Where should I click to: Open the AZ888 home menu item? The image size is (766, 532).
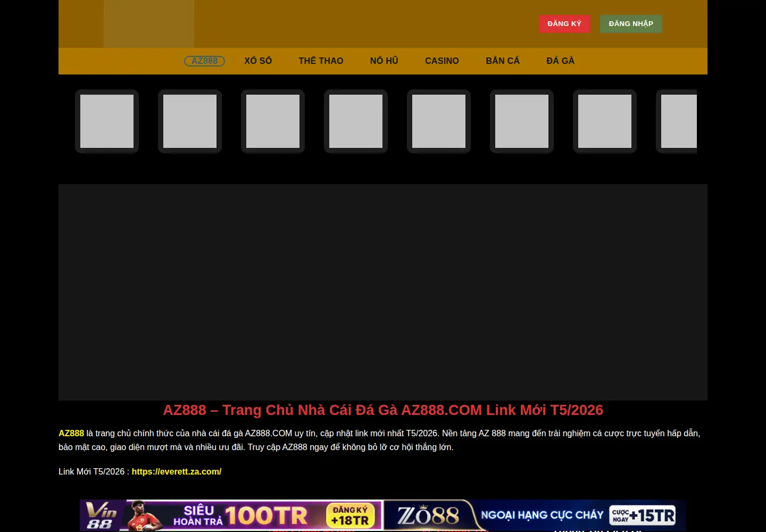204,61
